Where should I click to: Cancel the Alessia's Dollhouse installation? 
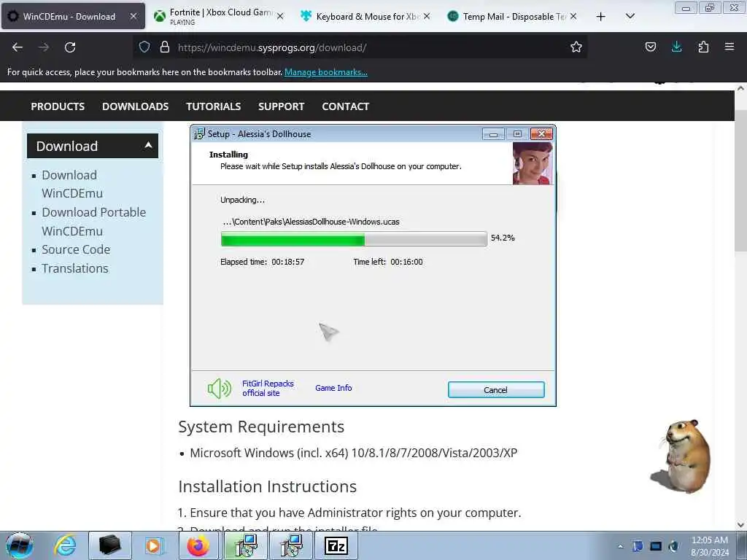[496, 389]
